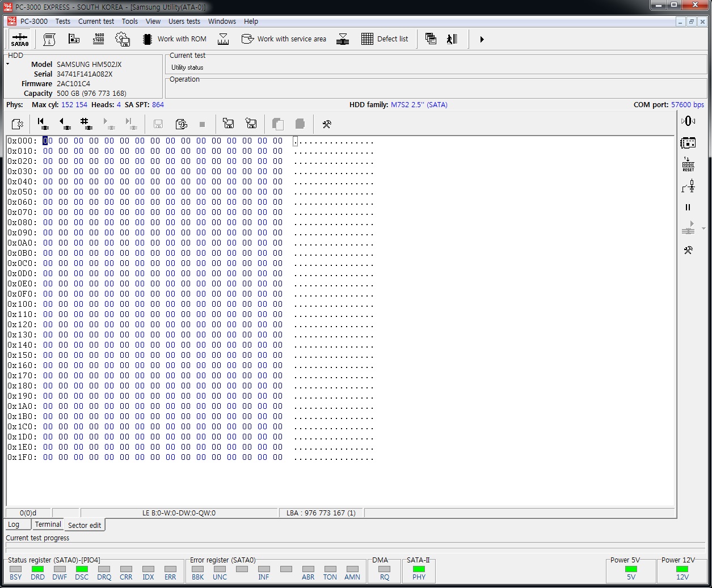712x588 pixels.
Task: Click the DRD status register indicator
Action: click(37, 569)
